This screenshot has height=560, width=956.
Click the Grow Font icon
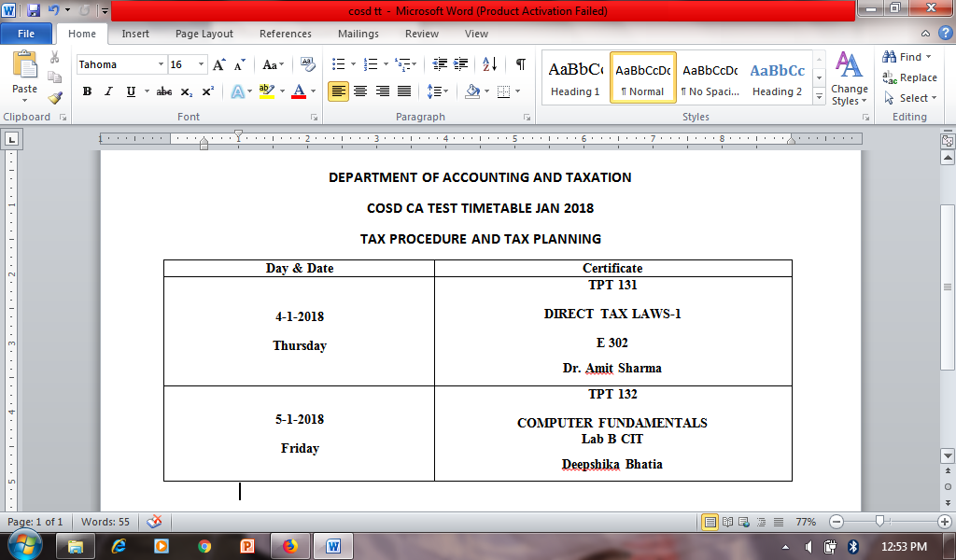point(219,64)
